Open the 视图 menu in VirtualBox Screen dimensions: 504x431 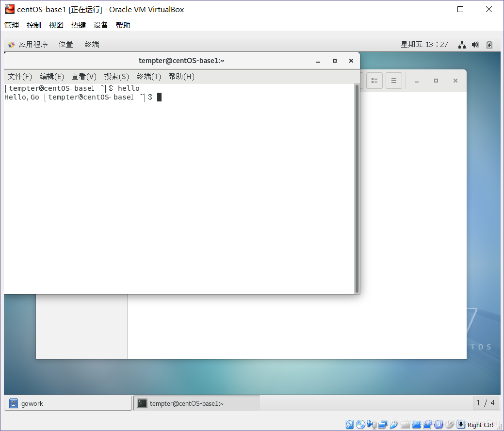pyautogui.click(x=56, y=25)
